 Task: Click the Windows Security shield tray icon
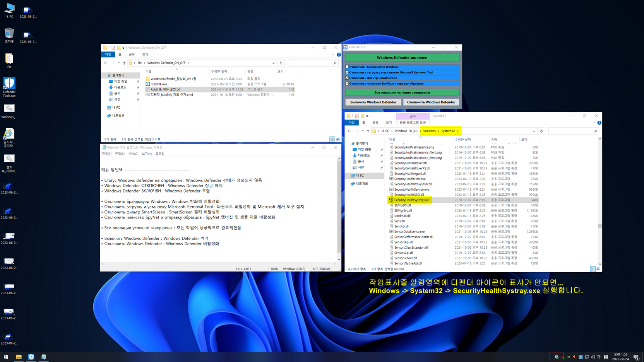point(557,357)
